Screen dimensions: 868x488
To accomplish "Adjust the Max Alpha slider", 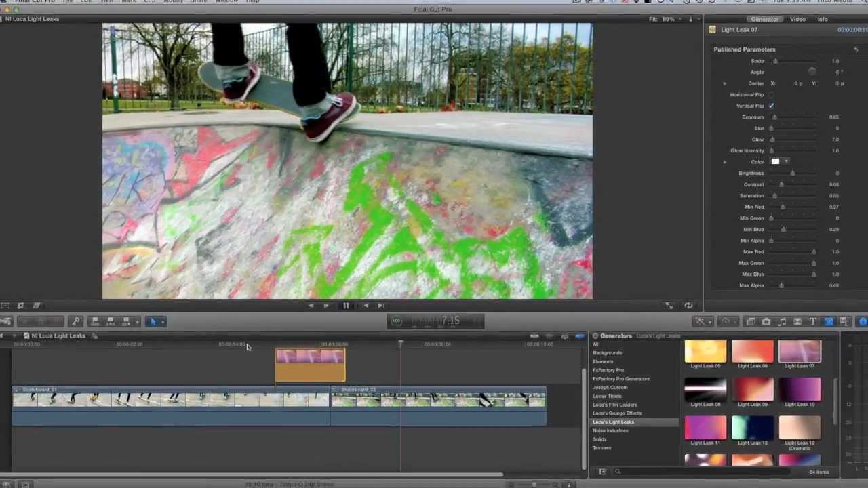I will pos(781,286).
